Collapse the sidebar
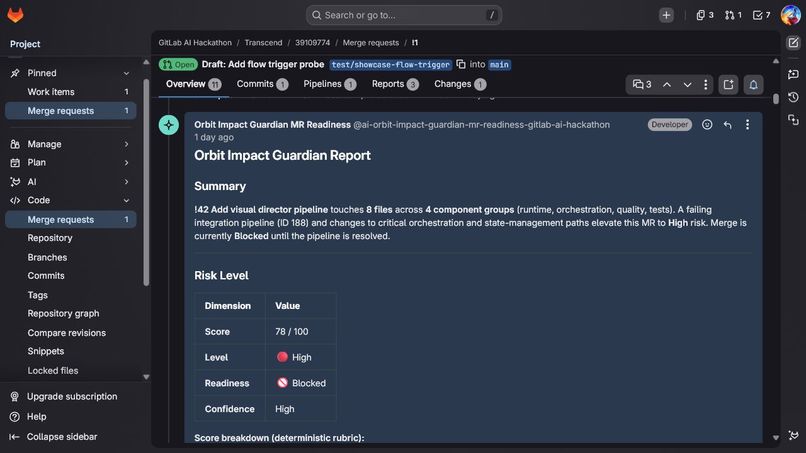 click(x=53, y=437)
